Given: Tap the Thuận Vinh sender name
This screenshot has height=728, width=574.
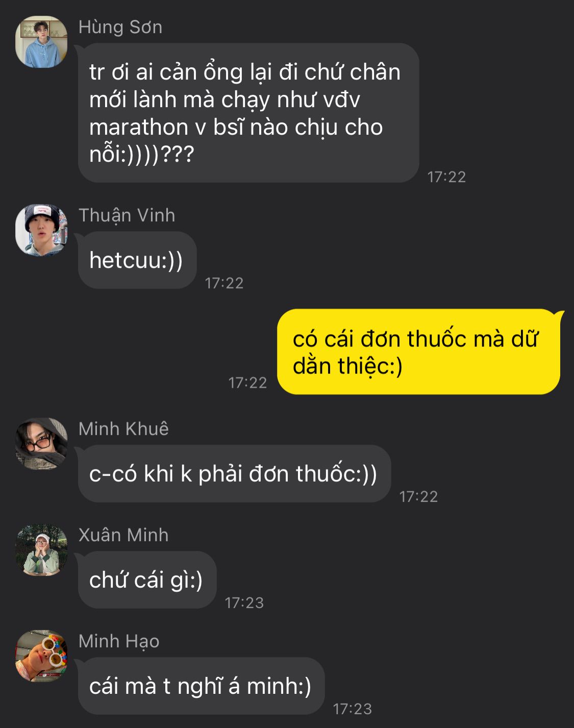Looking at the screenshot, I should 127,216.
